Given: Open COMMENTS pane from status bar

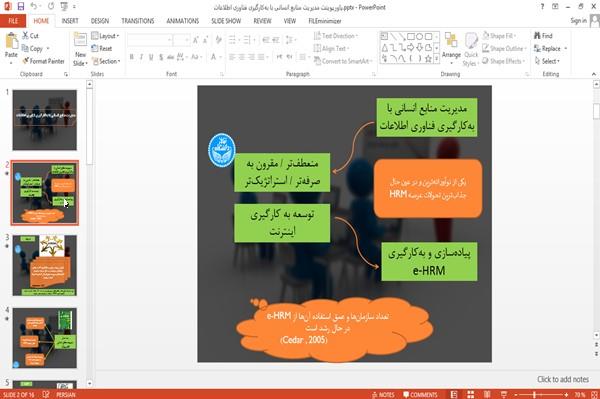Looking at the screenshot, I should pos(420,395).
